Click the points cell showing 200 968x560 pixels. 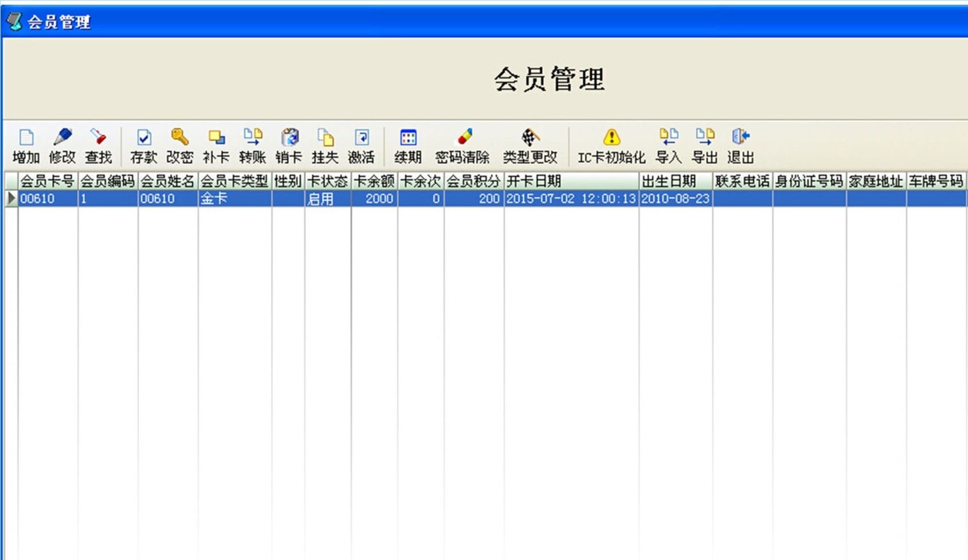pyautogui.click(x=474, y=199)
